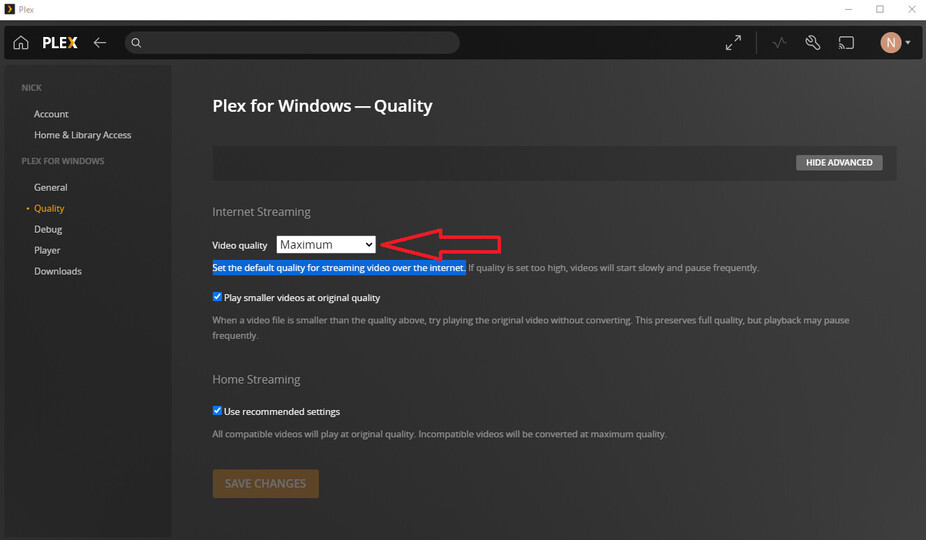Focus the Plex search bar

point(292,43)
